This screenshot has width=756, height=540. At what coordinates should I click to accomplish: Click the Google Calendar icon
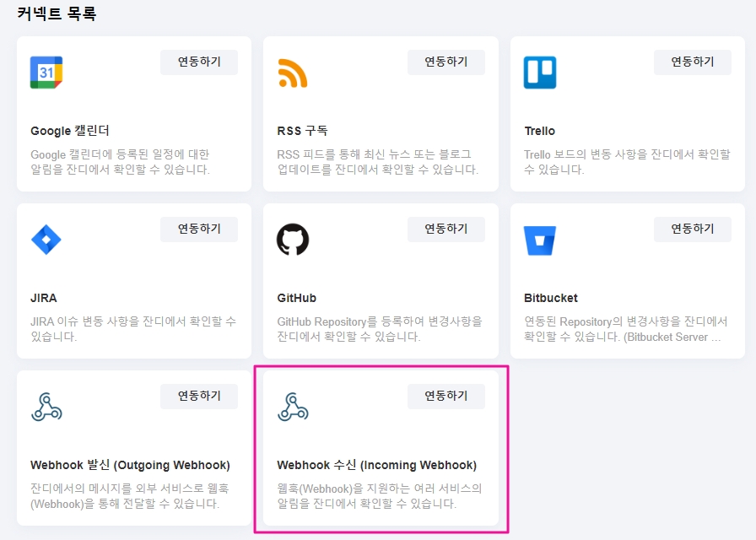click(x=46, y=73)
